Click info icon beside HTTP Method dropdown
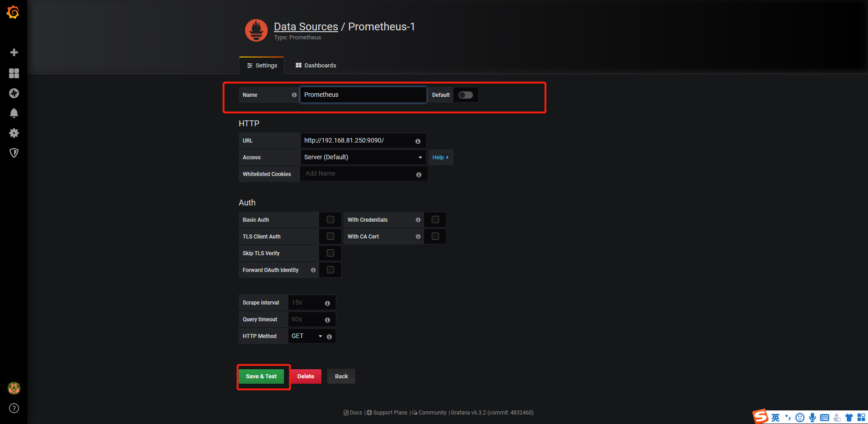The width and height of the screenshot is (868, 424). [x=329, y=337]
